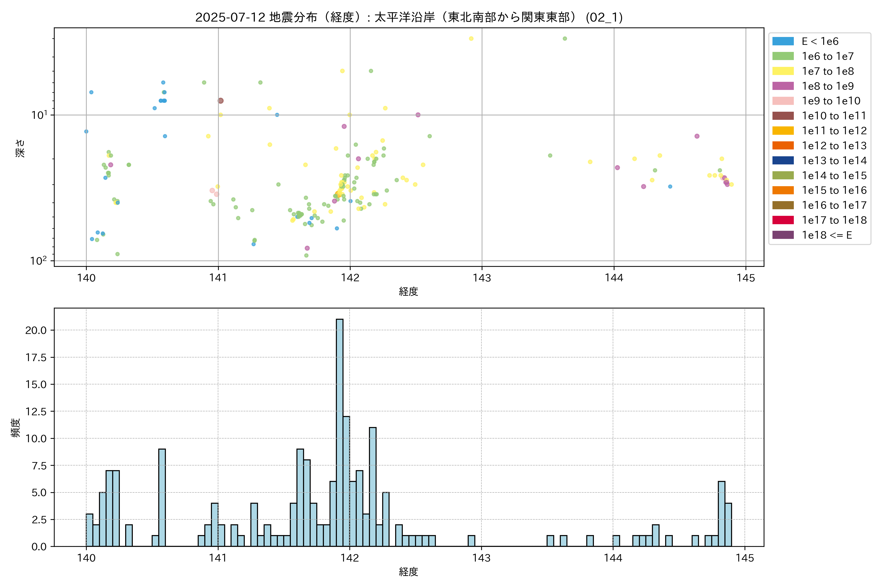Click the brown '1e10 to 1e11' legend swatch
882x588 pixels.
[x=783, y=116]
